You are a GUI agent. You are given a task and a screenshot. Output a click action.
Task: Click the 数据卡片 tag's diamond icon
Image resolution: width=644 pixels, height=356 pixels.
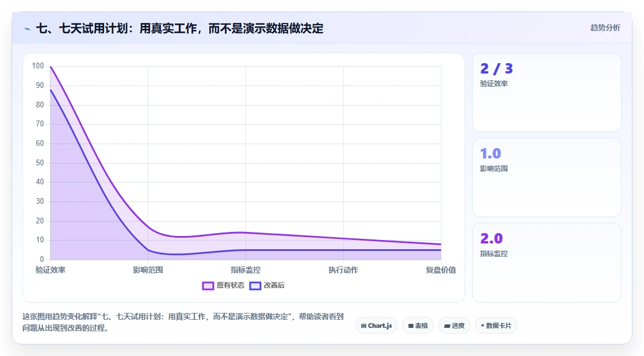(x=482, y=326)
